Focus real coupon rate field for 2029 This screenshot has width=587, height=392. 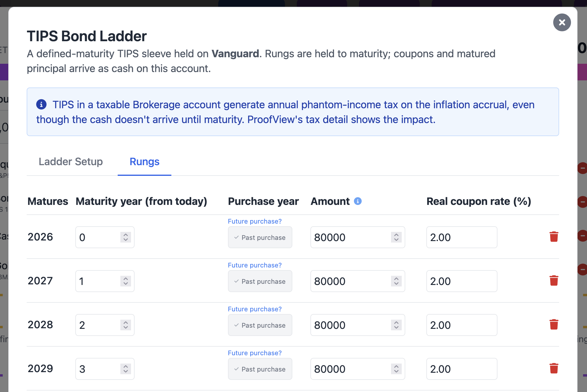pyautogui.click(x=462, y=369)
